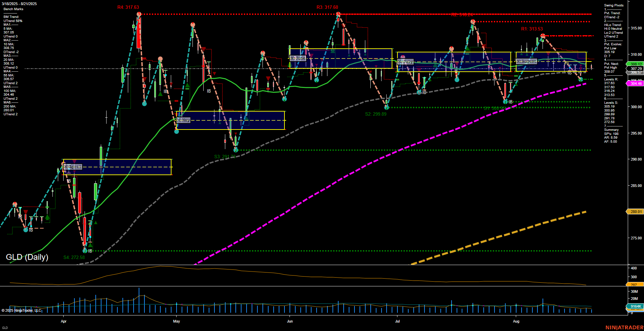Click the teal swing low marker near S4: 272.58
The image size is (644, 331).
pos(85,251)
